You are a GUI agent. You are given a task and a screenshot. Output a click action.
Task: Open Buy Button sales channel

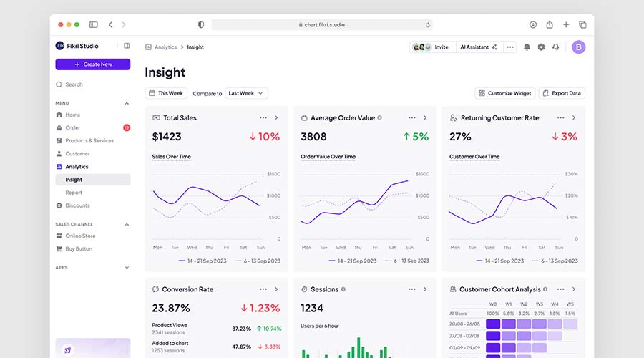click(x=93, y=249)
